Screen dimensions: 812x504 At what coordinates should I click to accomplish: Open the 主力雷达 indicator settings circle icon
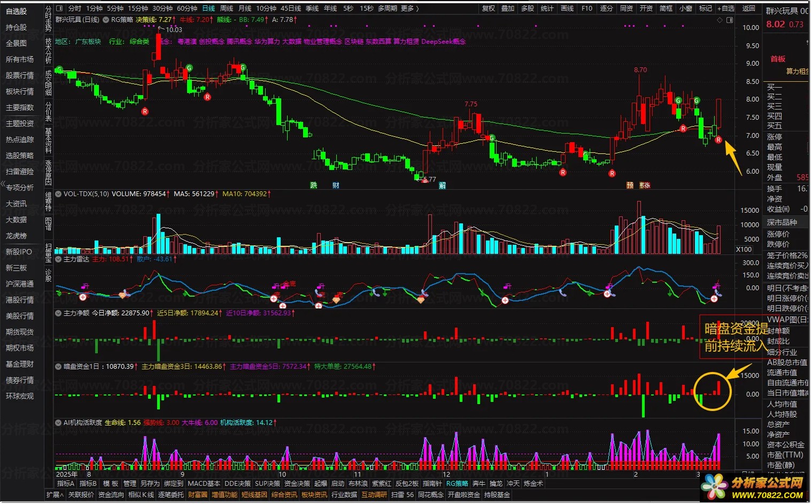58,259
